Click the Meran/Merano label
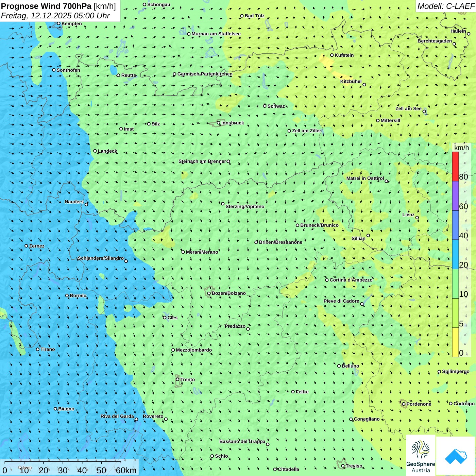The height and width of the screenshot is (476, 476). [202, 252]
